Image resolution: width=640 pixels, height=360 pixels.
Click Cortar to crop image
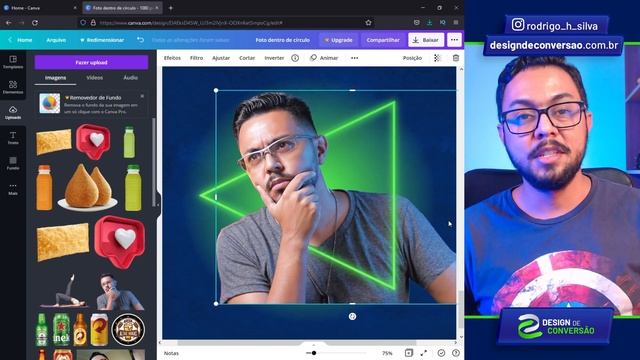[247, 58]
